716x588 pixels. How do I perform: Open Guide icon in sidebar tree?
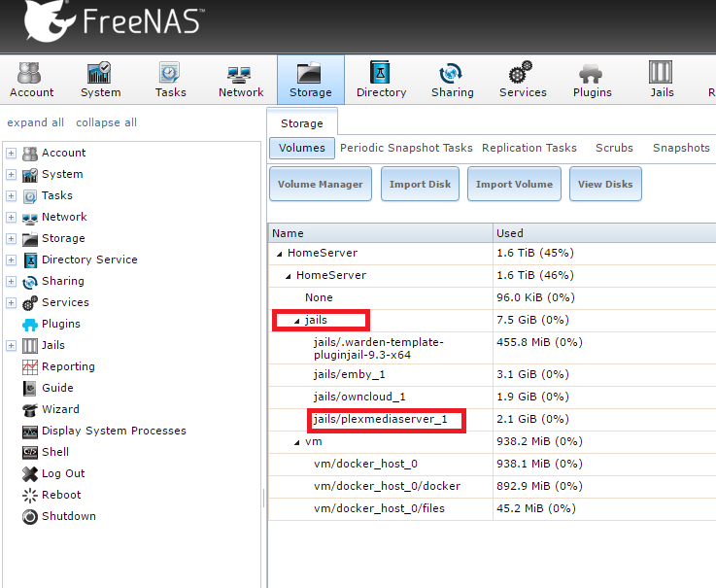tap(30, 389)
